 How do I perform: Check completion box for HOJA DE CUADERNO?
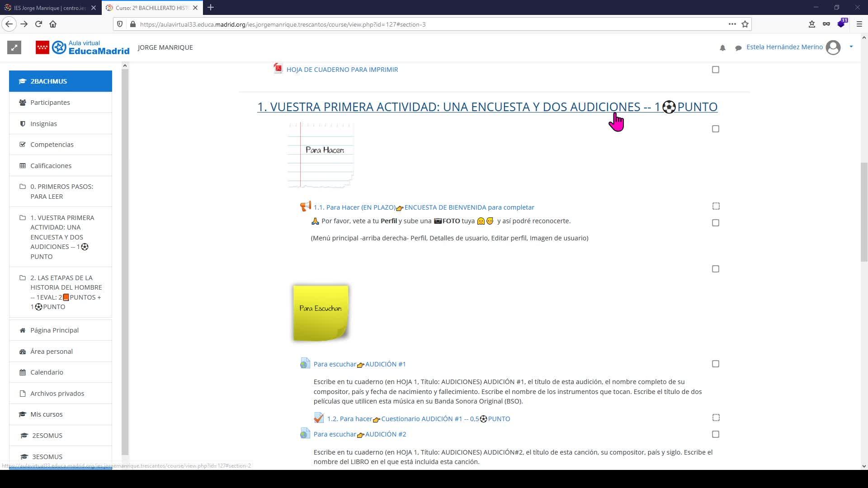[715, 70]
